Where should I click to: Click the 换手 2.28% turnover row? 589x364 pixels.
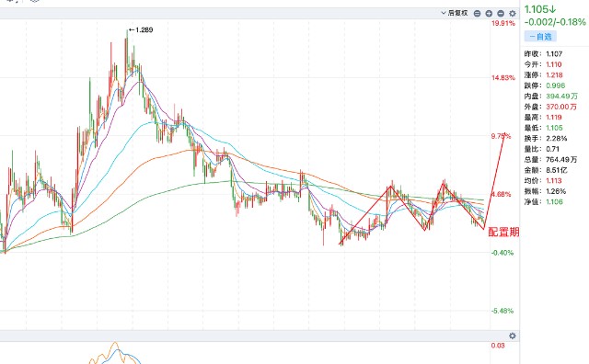point(546,139)
